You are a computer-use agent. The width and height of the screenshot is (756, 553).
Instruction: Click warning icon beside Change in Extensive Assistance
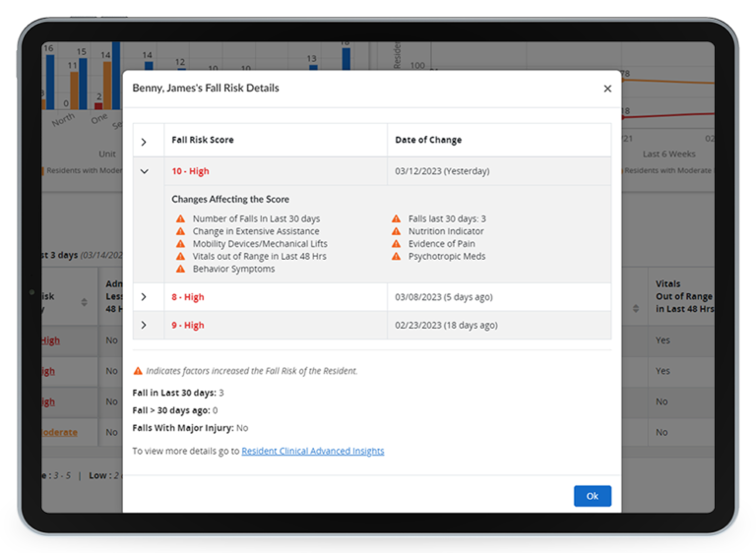tap(180, 231)
